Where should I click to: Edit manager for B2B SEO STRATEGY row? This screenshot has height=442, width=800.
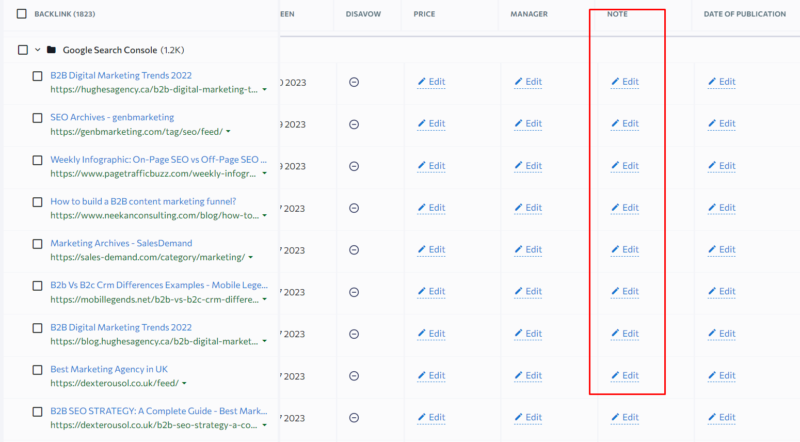click(x=528, y=418)
